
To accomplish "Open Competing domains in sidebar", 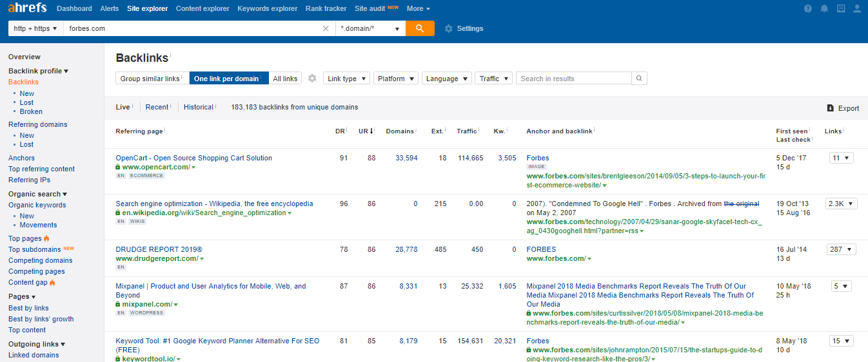I will [41, 260].
